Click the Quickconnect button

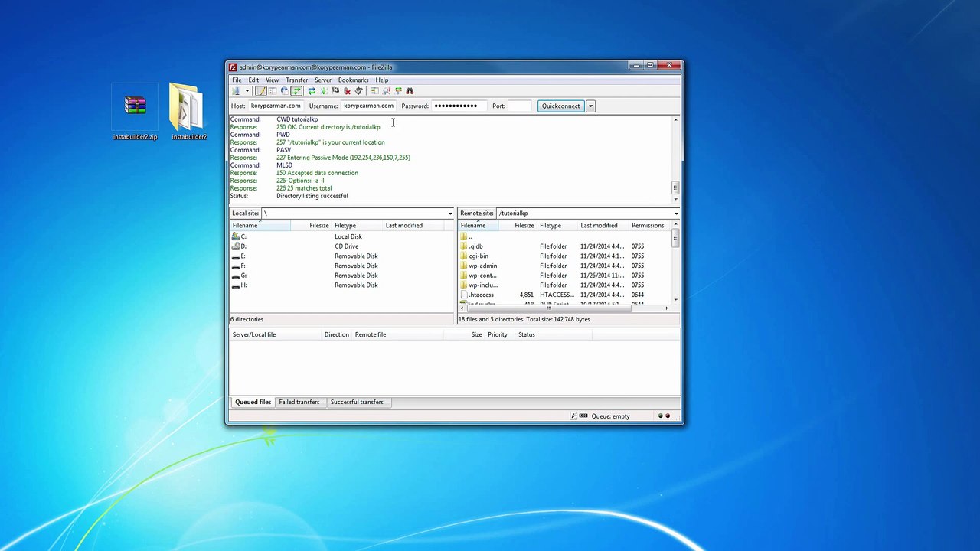click(560, 106)
